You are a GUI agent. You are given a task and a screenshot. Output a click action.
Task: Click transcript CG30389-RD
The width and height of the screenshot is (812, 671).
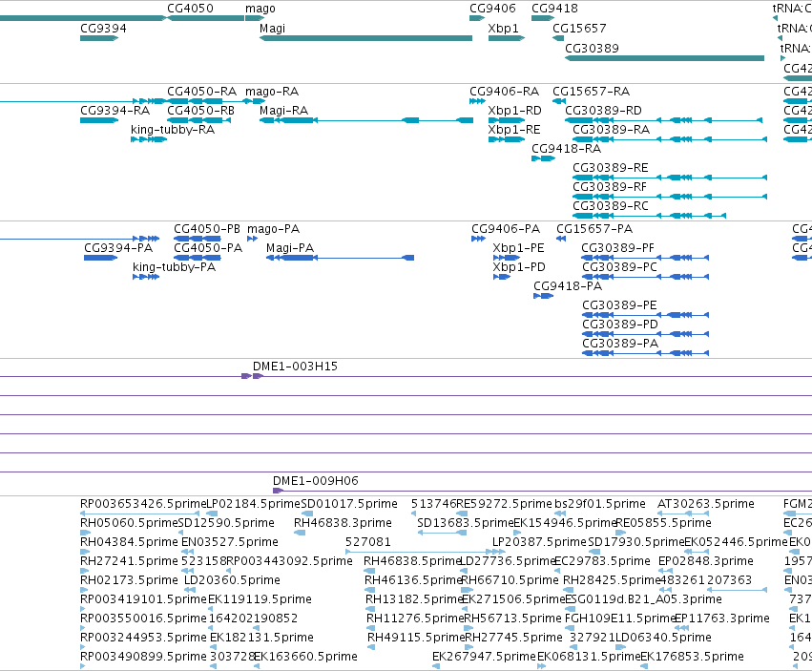[x=603, y=111]
